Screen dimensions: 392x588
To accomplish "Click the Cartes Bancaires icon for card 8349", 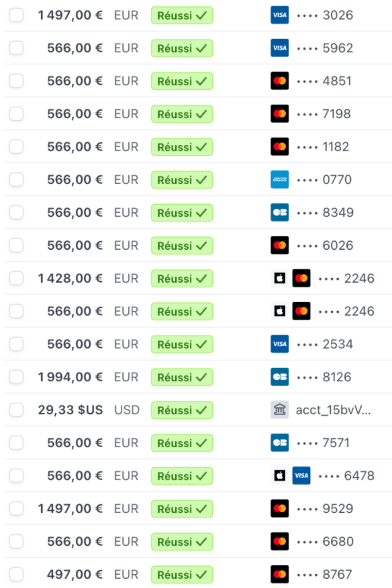I will point(279,213).
